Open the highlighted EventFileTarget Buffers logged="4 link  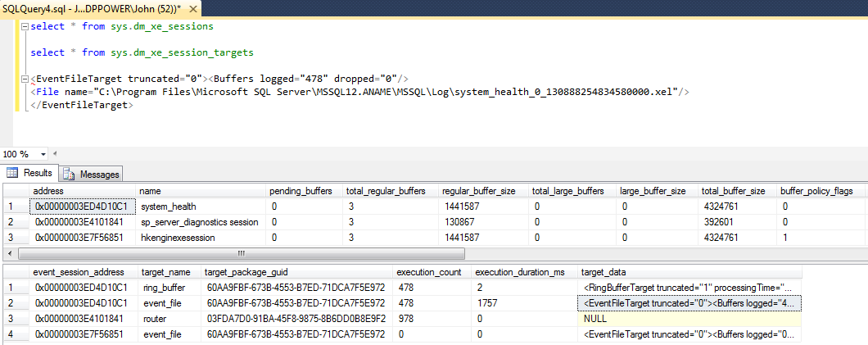689,303
